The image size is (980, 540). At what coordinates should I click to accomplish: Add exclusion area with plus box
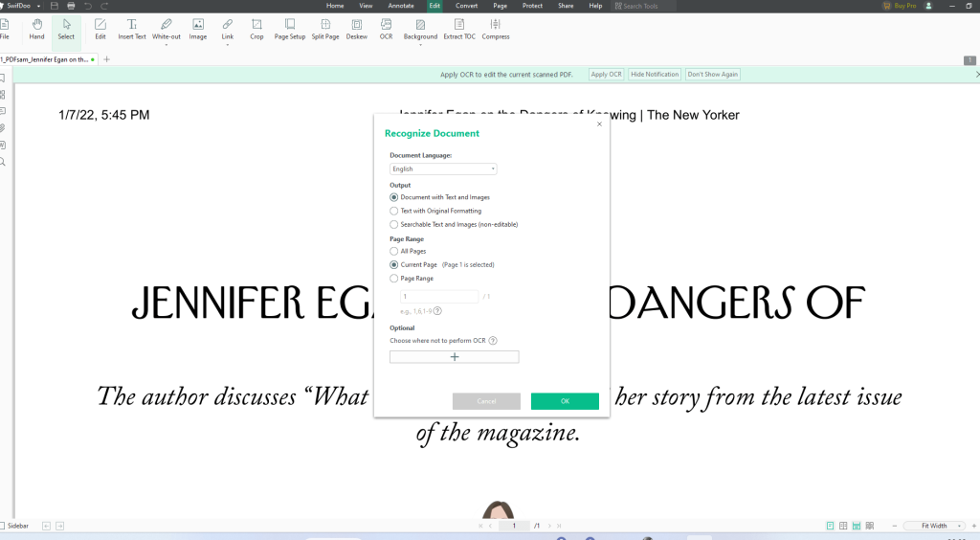455,357
